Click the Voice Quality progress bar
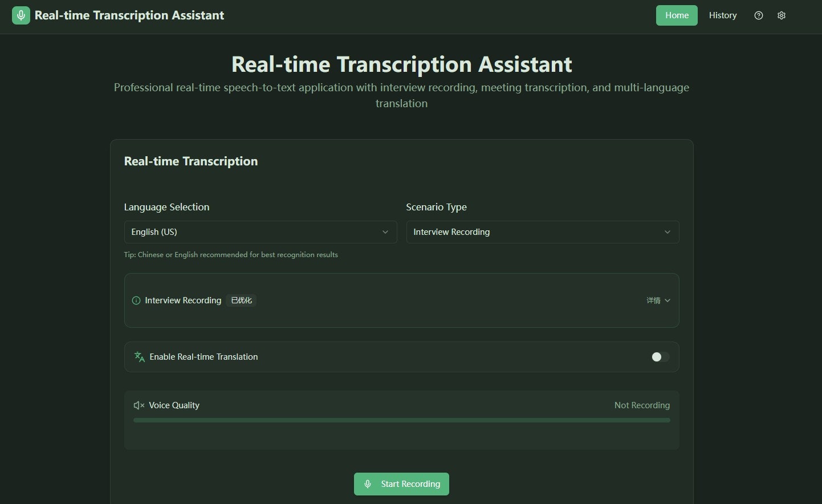Image resolution: width=822 pixels, height=504 pixels. click(x=401, y=420)
